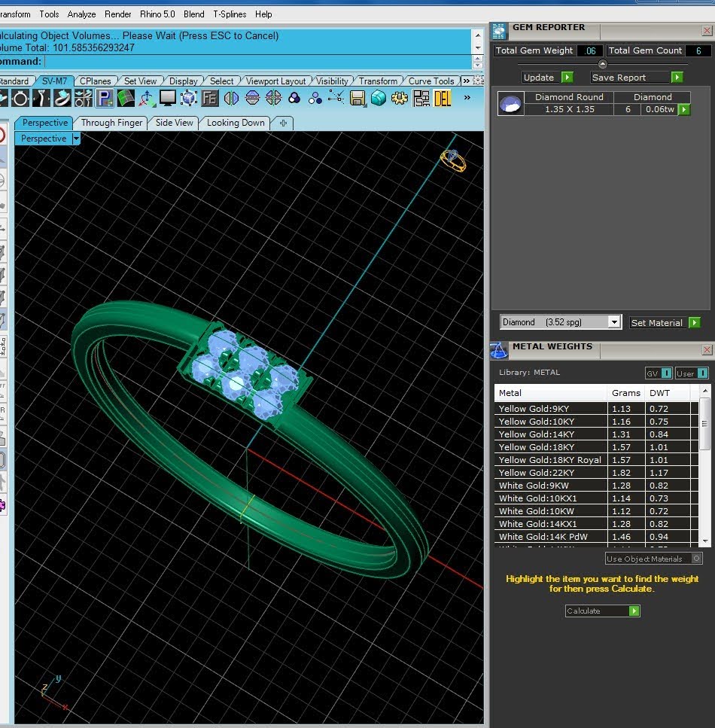
Task: Open the Tools menu
Action: pyautogui.click(x=49, y=14)
